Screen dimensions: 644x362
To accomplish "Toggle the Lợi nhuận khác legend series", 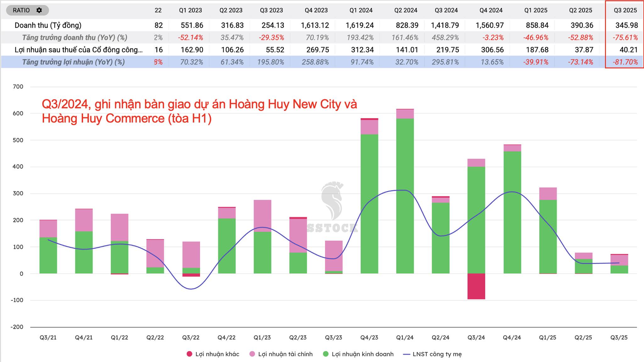I will coord(217,354).
